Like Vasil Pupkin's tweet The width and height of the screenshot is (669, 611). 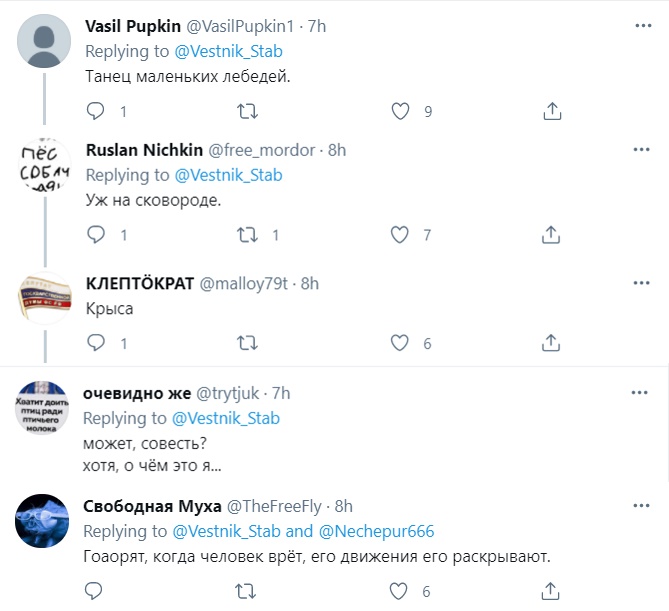[400, 111]
